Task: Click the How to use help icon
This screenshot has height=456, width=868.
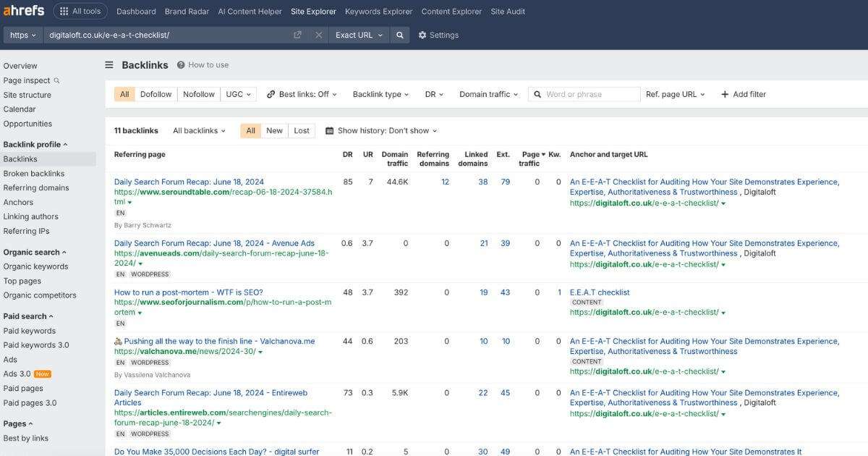Action: (x=181, y=64)
